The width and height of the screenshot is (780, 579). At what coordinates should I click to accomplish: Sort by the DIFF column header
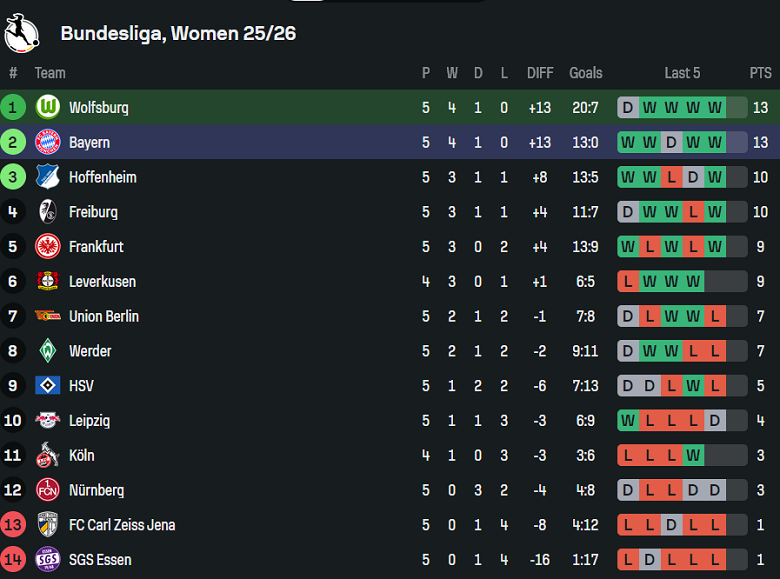click(540, 73)
